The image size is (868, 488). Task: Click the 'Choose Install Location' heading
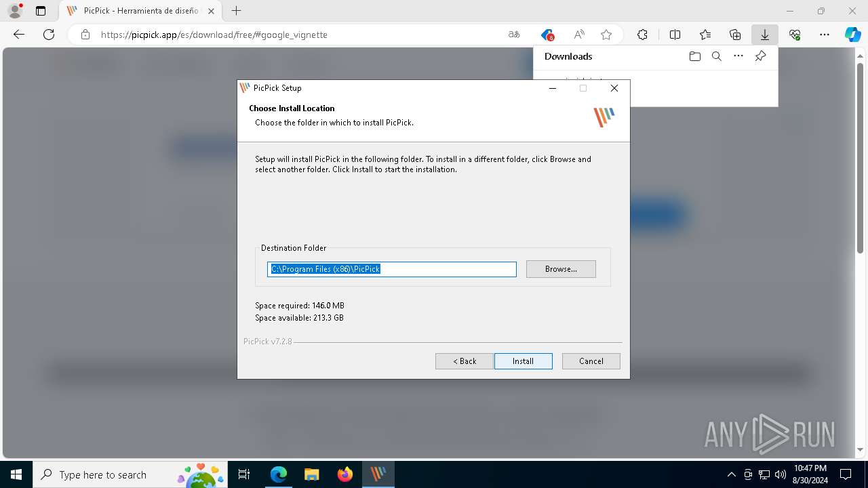pyautogui.click(x=292, y=108)
